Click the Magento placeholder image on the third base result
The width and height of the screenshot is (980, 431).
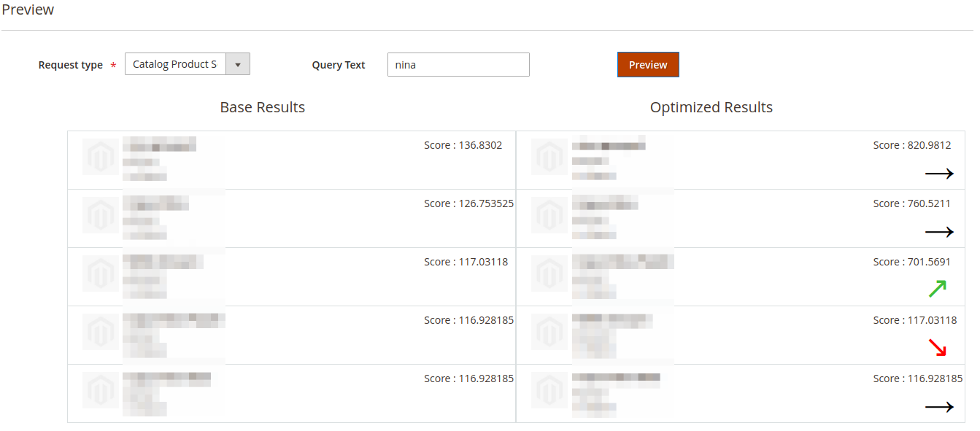(100, 273)
